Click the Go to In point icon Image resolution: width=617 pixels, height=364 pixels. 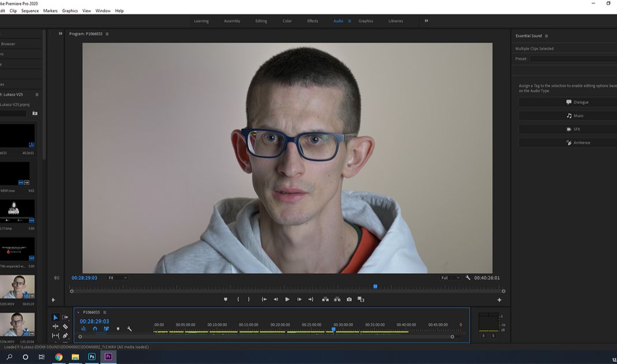coord(264,299)
